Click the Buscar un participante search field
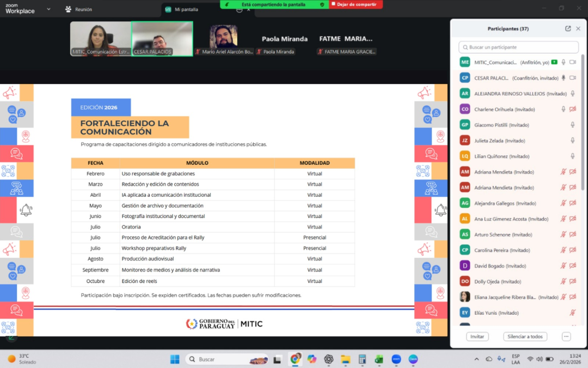This screenshot has height=368, width=588. pyautogui.click(x=518, y=47)
